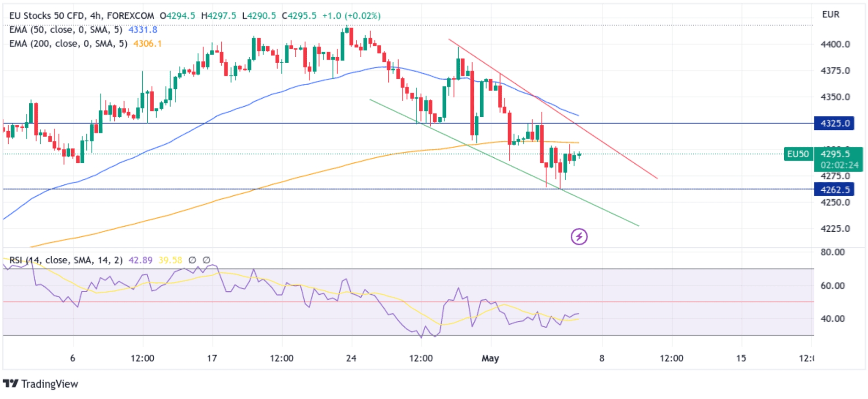Screen dimensions: 868x399
Task: Click the first RSI empty-value symbol
Action: (x=192, y=260)
